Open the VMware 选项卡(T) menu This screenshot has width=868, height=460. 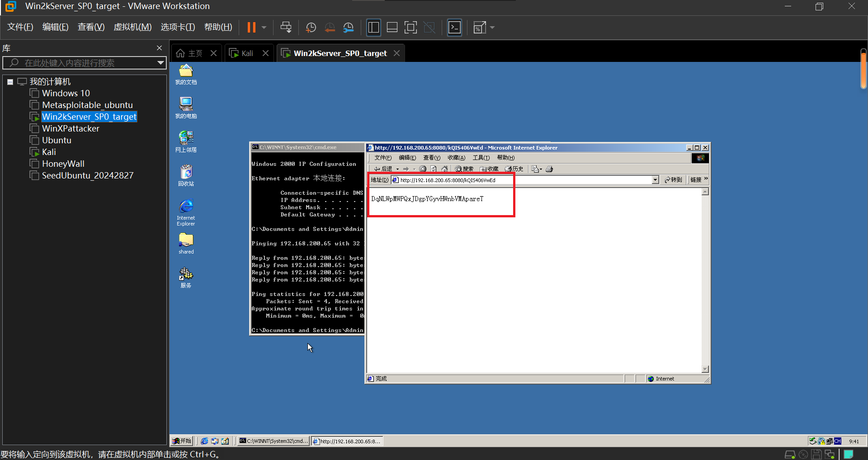tap(178, 27)
